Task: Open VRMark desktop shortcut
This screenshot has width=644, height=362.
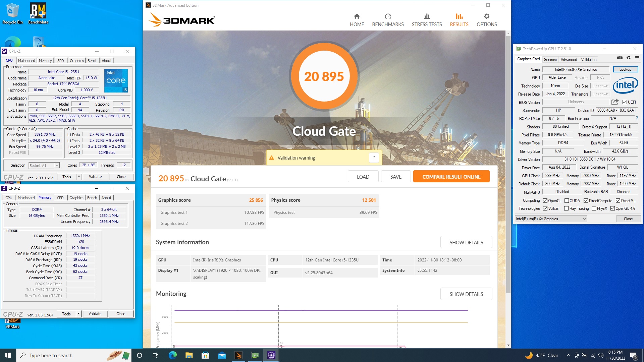Action: click(x=13, y=324)
